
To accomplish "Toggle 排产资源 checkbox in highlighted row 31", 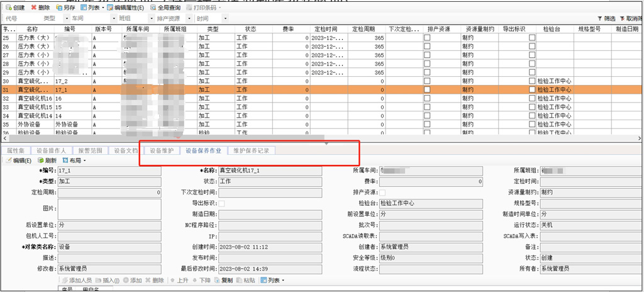I will 428,90.
